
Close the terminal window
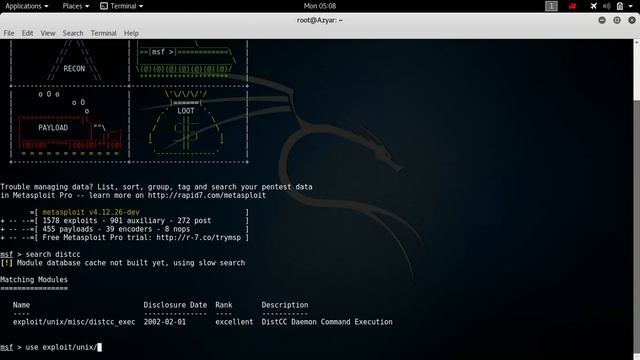(632, 20)
